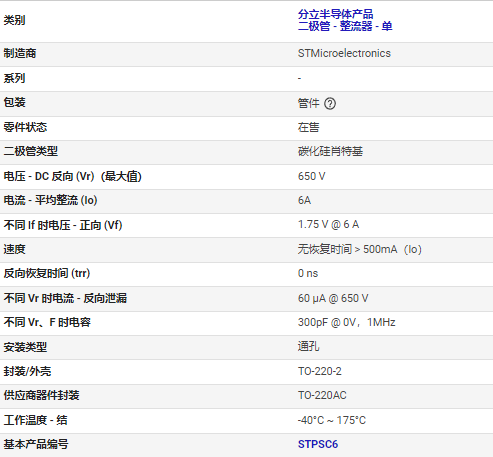Click the 650 V reverse voltage value
493x457 pixels.
pyautogui.click(x=311, y=176)
